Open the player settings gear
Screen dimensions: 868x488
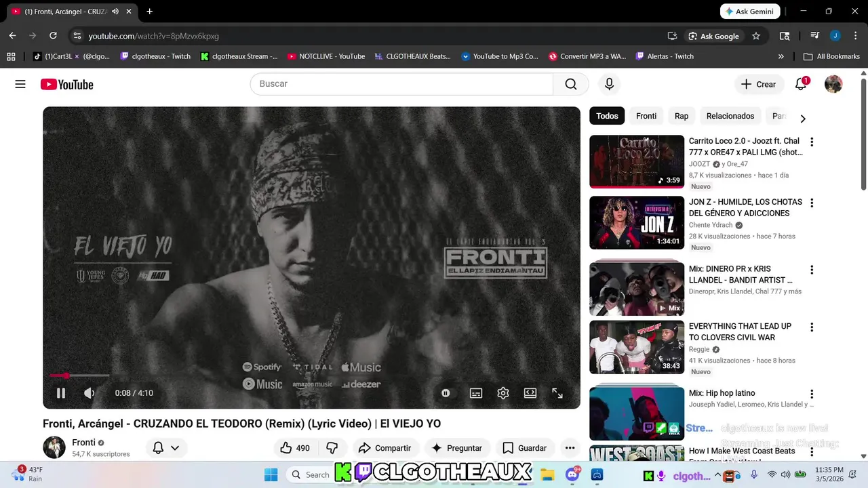(x=503, y=393)
